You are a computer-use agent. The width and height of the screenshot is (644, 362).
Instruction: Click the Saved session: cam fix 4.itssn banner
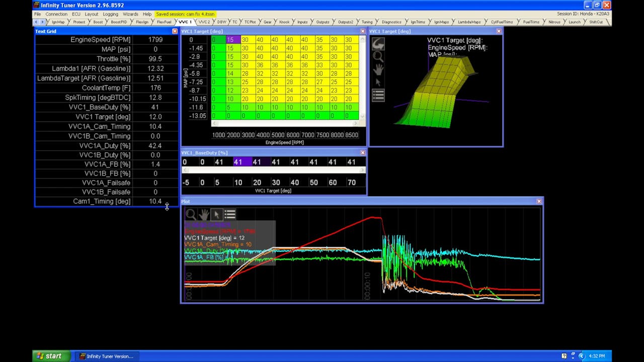point(186,14)
